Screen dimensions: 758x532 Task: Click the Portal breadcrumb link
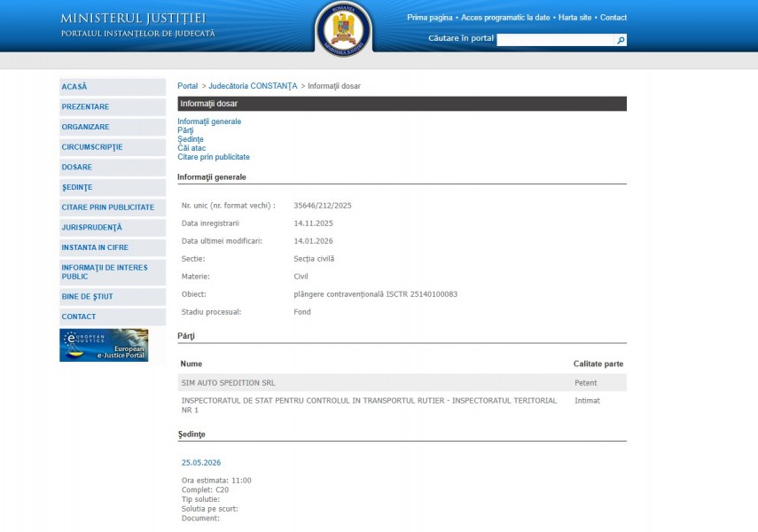click(187, 86)
